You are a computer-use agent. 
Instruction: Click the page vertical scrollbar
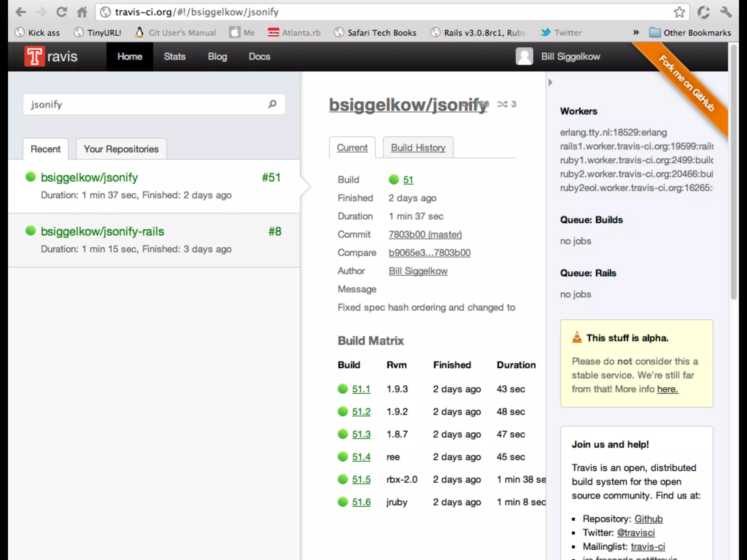point(734,171)
